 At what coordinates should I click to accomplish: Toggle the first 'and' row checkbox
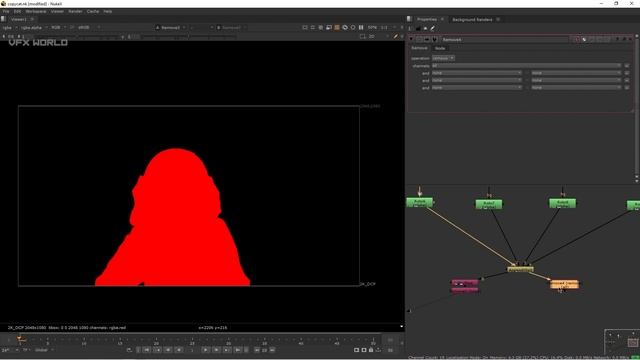pyautogui.click(x=627, y=73)
